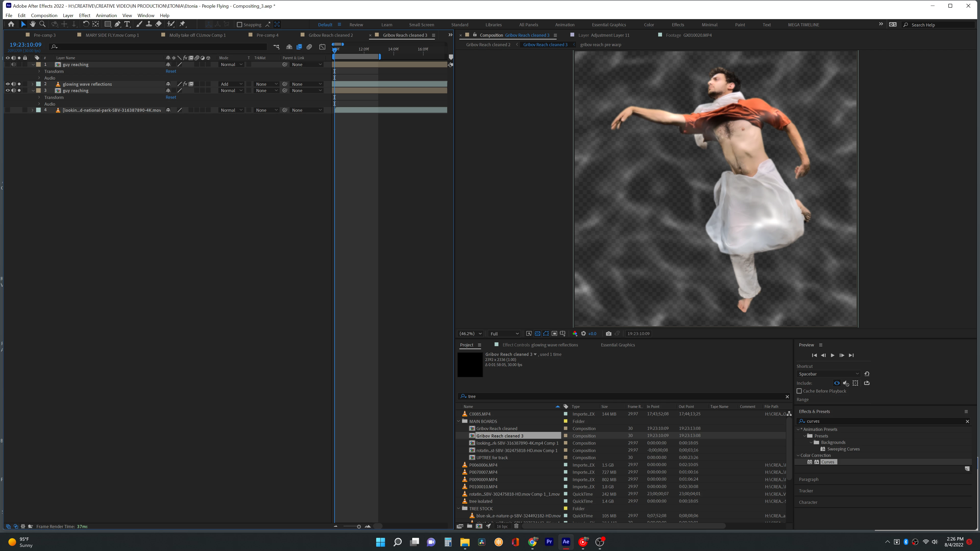Open the Graph Editor
This screenshot has height=551, width=980.
click(322, 47)
